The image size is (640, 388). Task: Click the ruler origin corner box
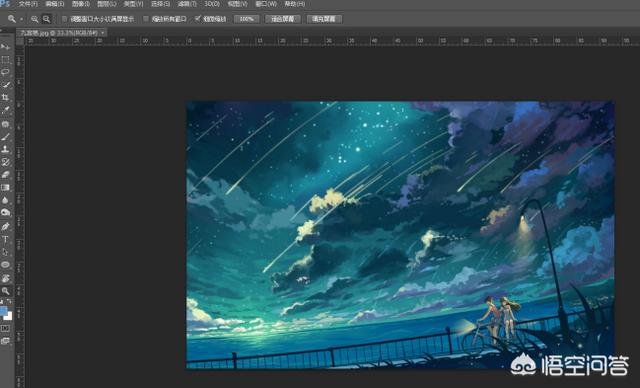(x=20, y=41)
